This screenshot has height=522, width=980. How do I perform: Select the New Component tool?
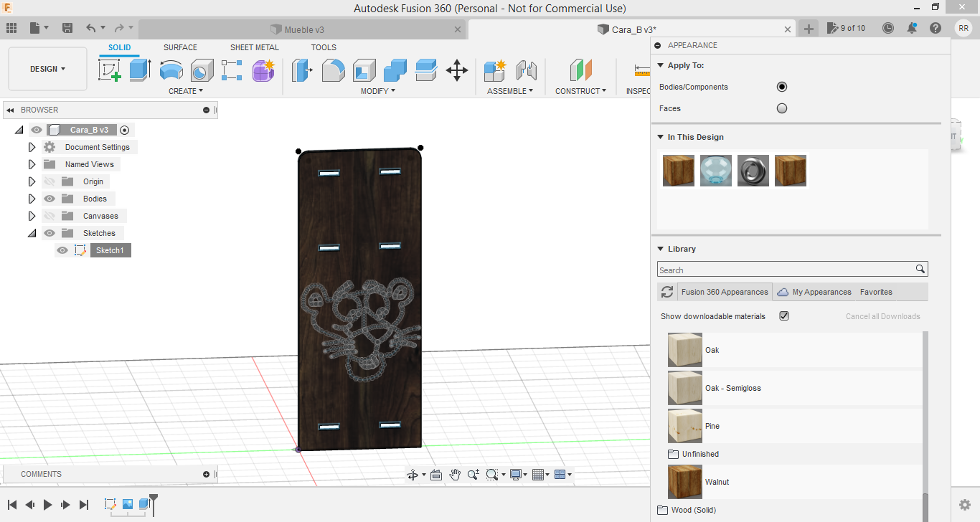pos(495,70)
